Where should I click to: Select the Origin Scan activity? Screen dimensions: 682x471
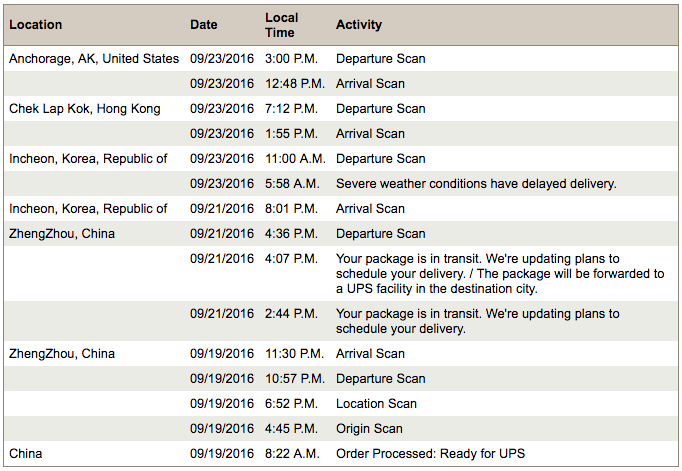[x=369, y=429]
